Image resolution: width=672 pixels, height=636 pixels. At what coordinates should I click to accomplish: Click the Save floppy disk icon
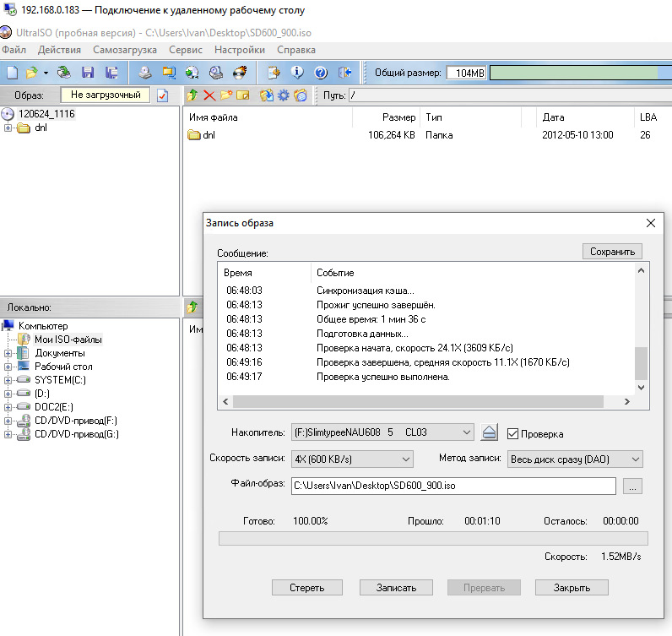click(88, 73)
